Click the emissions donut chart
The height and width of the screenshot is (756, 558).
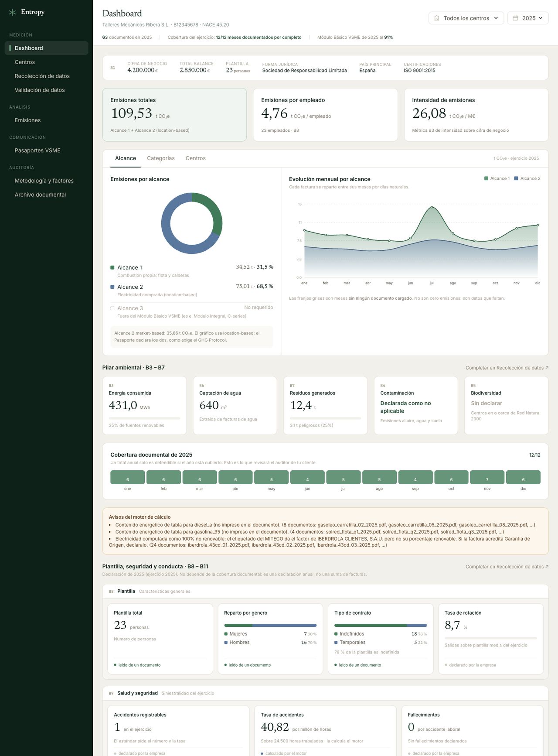pyautogui.click(x=192, y=223)
